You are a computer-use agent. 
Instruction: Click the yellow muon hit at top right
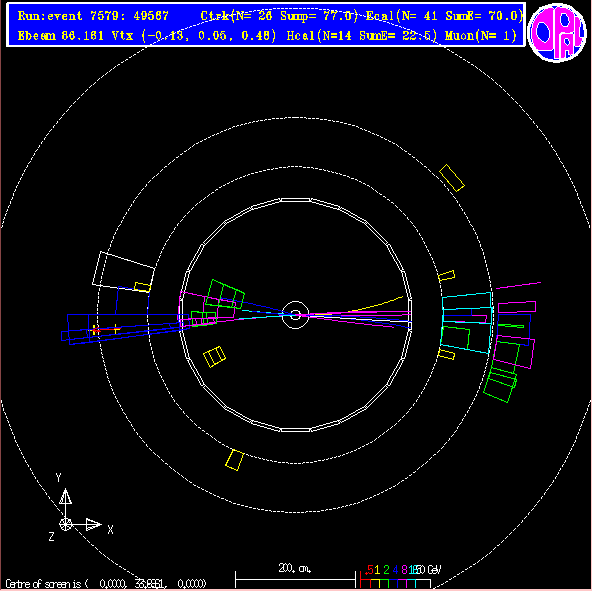pos(452,178)
